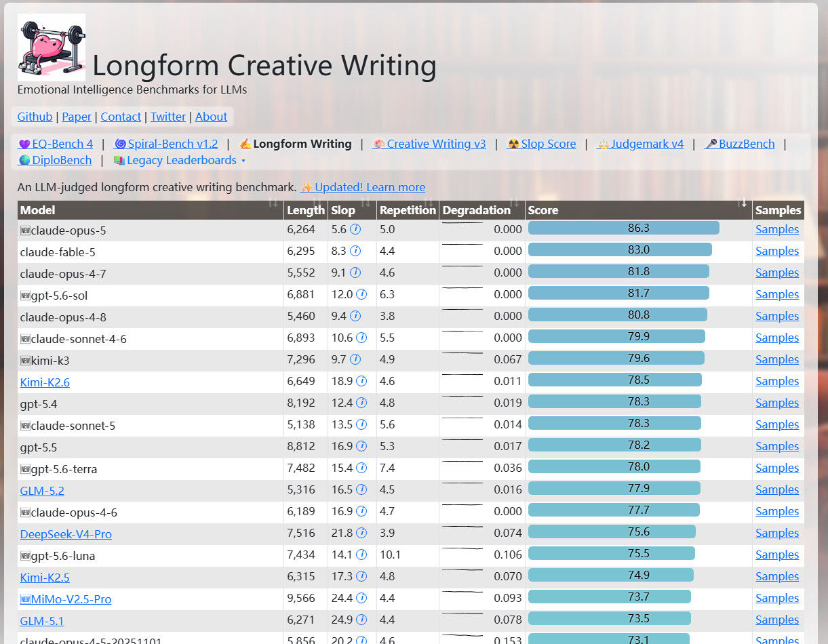The image size is (828, 644).
Task: Open Samples for gpt-5.6-sol
Action: 777,294
